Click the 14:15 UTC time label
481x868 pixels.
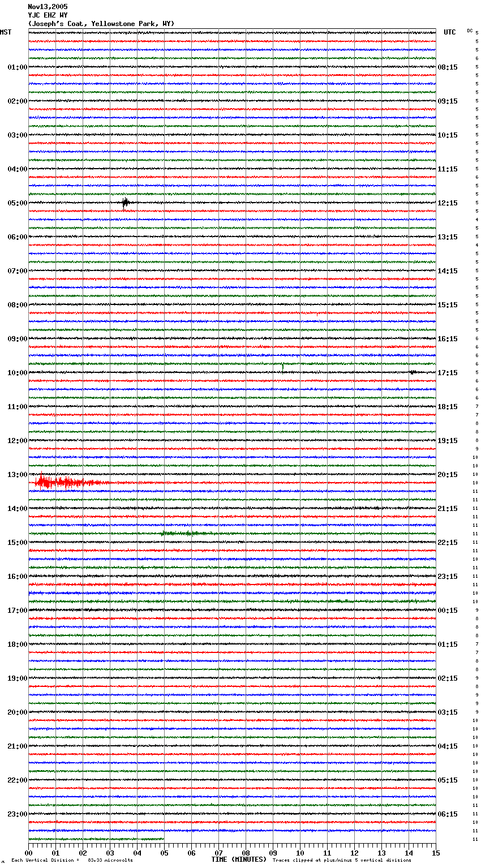(448, 271)
